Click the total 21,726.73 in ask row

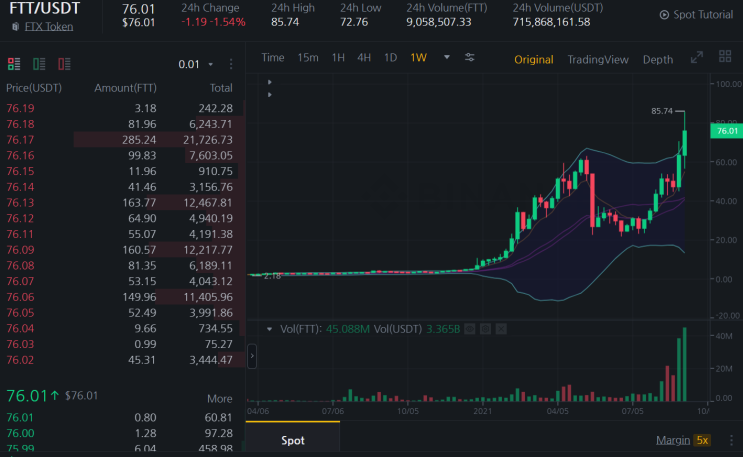click(x=208, y=140)
